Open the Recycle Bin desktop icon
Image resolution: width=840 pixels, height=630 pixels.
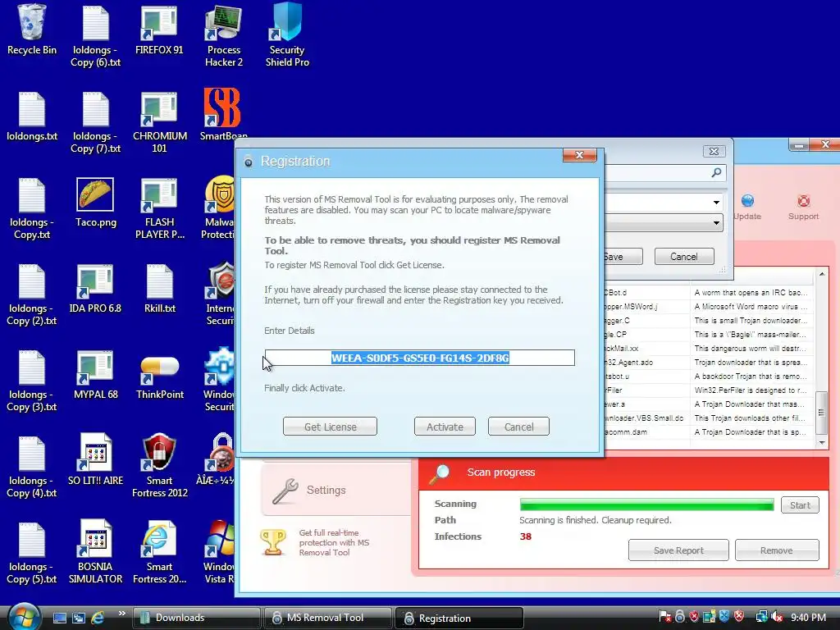[32, 30]
